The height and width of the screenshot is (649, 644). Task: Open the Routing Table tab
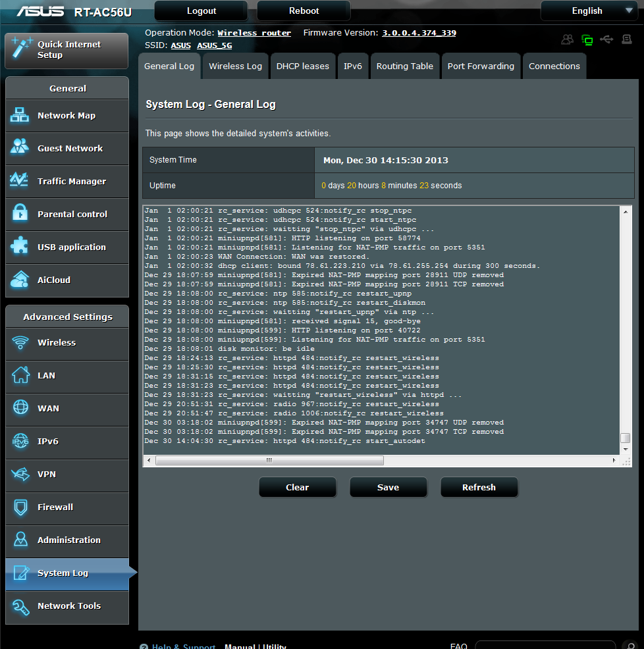[x=404, y=66]
